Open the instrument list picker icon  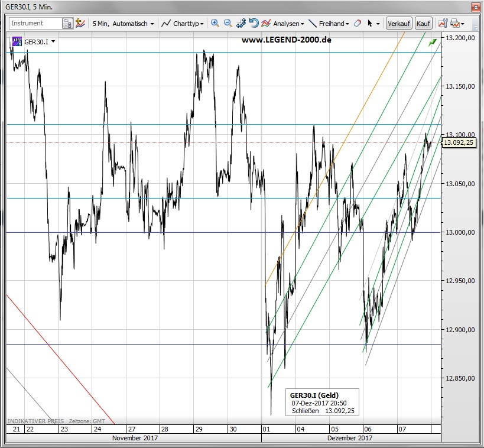(67, 24)
